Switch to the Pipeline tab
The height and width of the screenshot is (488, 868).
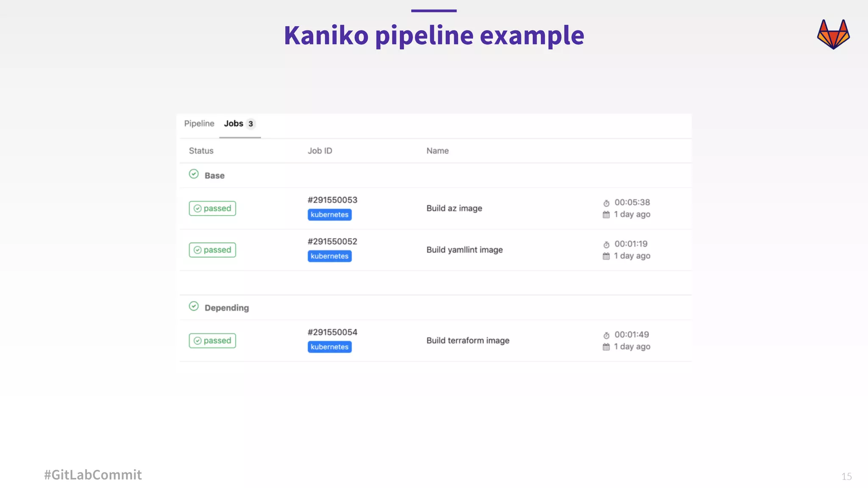point(199,123)
